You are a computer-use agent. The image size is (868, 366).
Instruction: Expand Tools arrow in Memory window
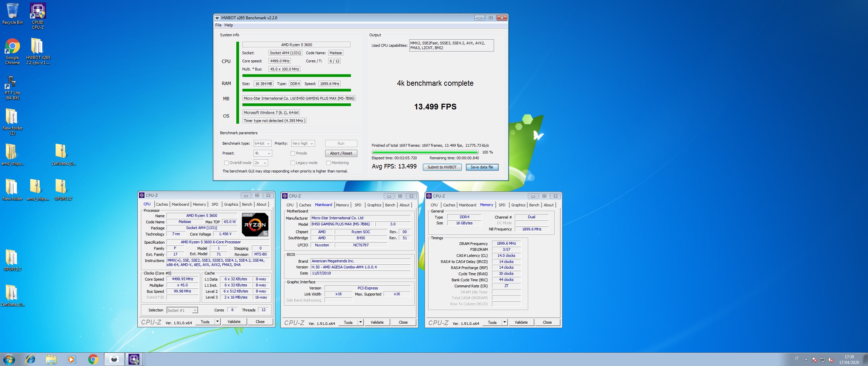tap(505, 322)
